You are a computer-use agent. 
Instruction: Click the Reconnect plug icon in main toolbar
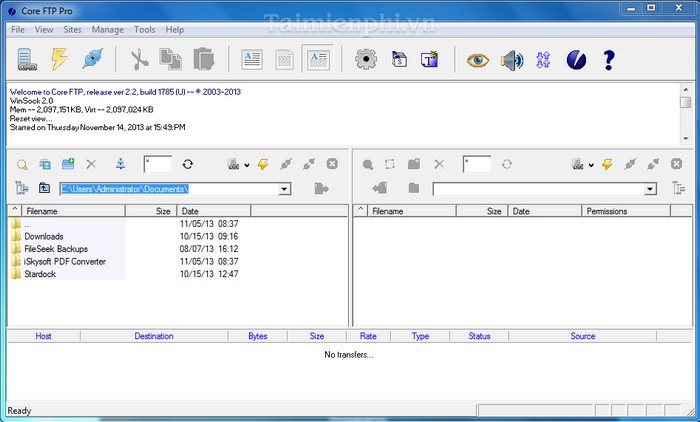(x=93, y=58)
